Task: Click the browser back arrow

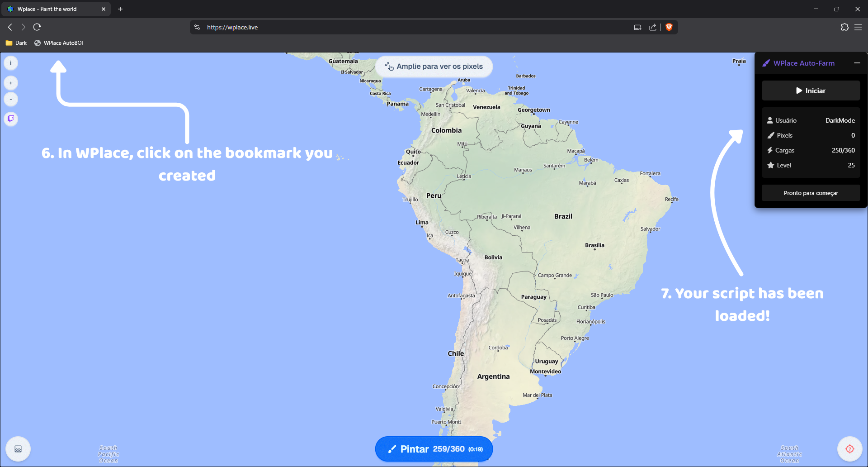Action: tap(10, 27)
